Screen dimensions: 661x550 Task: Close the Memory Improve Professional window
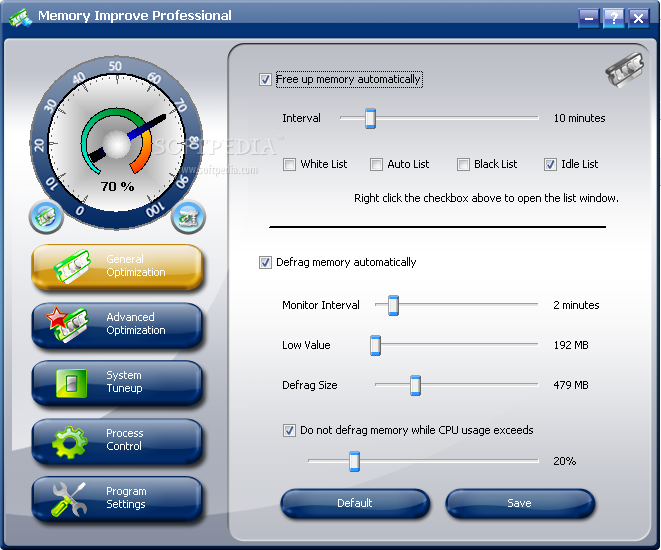(639, 18)
